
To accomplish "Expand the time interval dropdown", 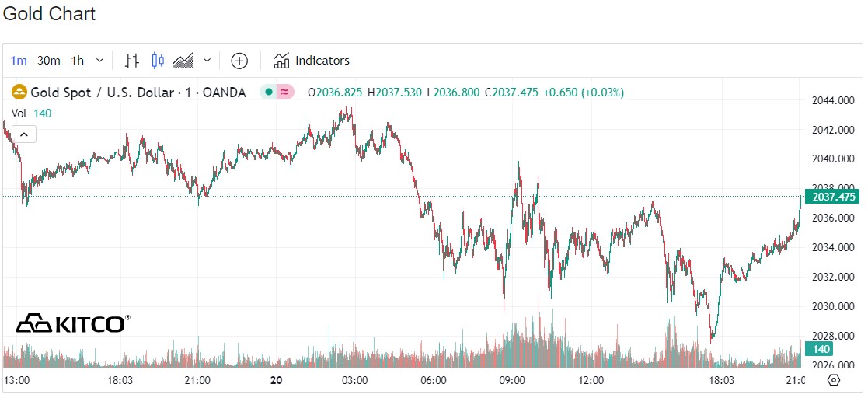I will click(99, 61).
